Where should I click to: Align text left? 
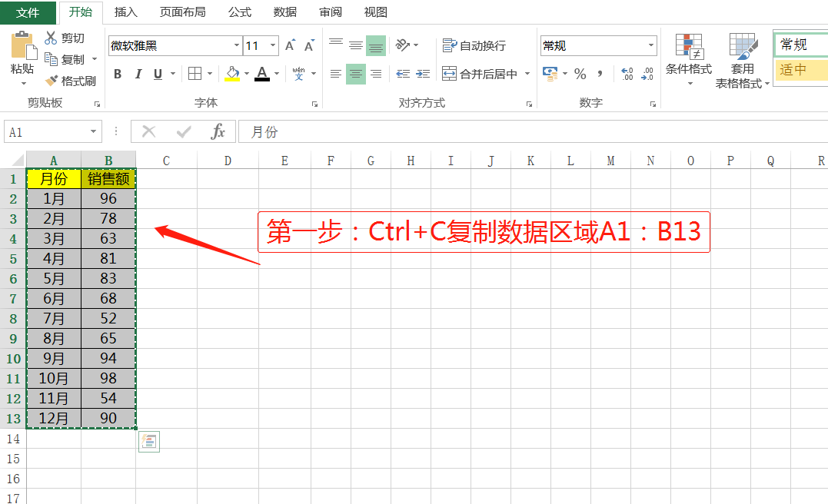pos(336,74)
